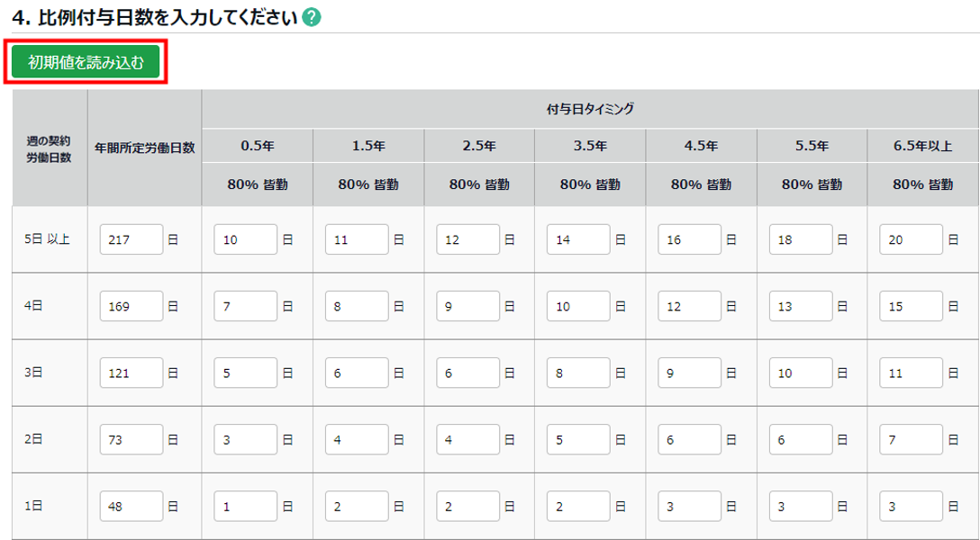Select 3.5年 field in 5日以上 row
This screenshot has width=980, height=540.
[579, 239]
